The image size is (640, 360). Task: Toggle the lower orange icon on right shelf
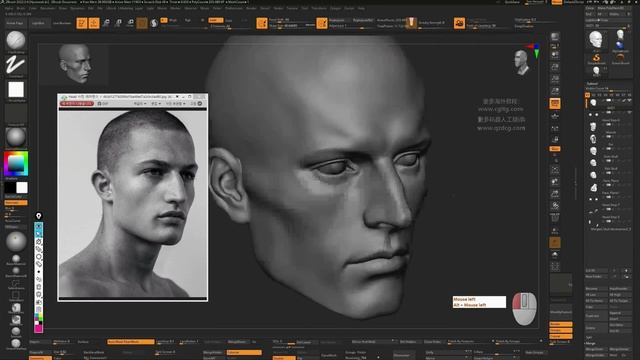(555, 243)
